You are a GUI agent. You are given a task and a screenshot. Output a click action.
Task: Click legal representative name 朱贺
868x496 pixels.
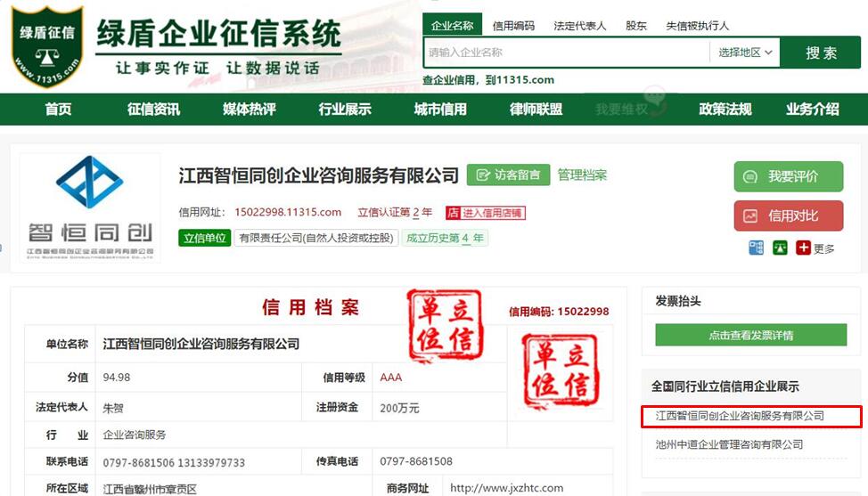(113, 408)
